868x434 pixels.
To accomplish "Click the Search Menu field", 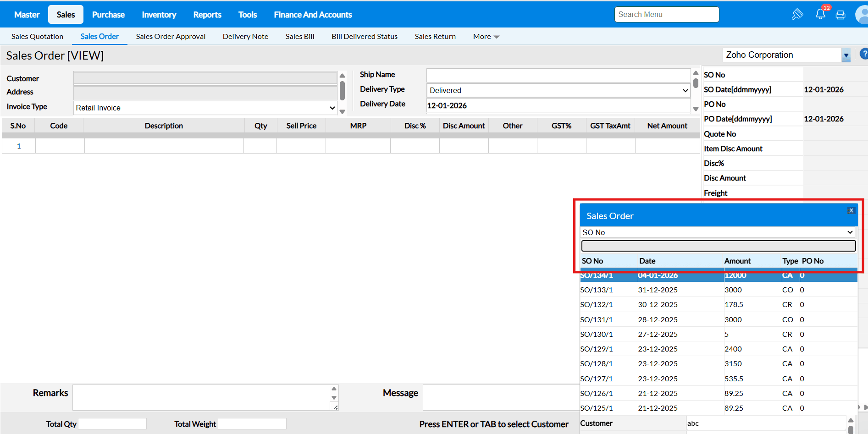I will pos(666,15).
